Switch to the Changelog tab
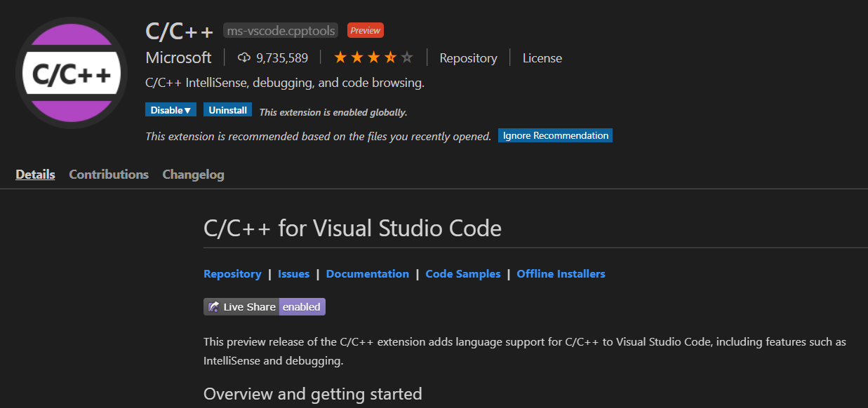The height and width of the screenshot is (408, 868). [193, 175]
